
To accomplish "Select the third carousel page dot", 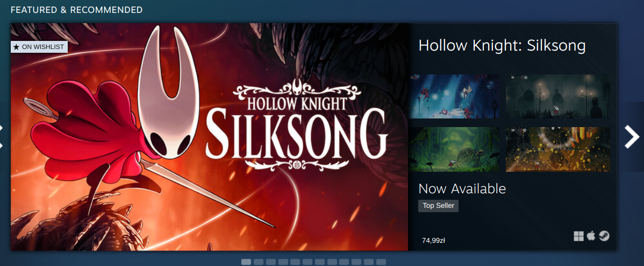I will 270,262.
